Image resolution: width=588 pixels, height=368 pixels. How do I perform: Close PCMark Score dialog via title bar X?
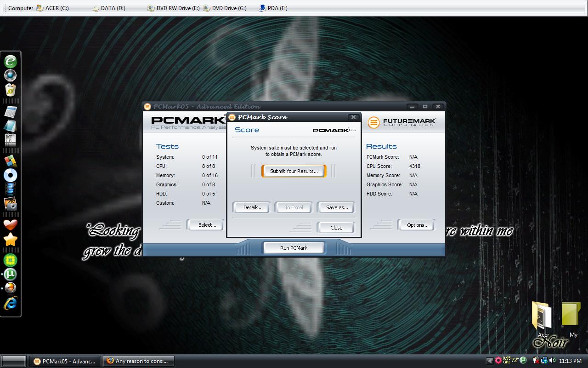(x=353, y=117)
